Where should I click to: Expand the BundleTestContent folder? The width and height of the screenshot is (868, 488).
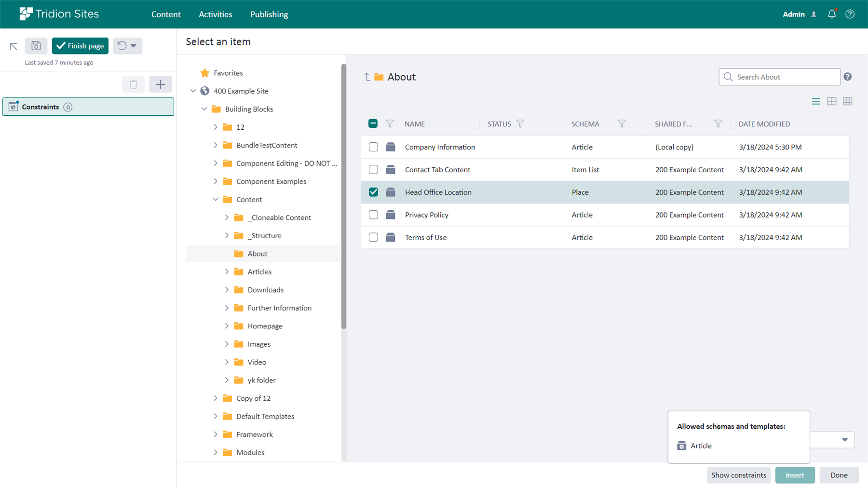click(x=216, y=145)
